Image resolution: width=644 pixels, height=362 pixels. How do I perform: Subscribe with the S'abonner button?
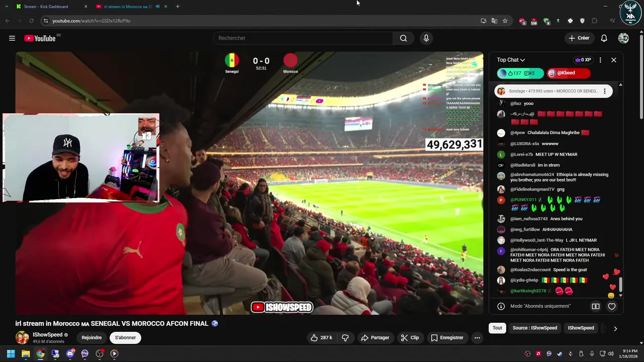pyautogui.click(x=125, y=338)
